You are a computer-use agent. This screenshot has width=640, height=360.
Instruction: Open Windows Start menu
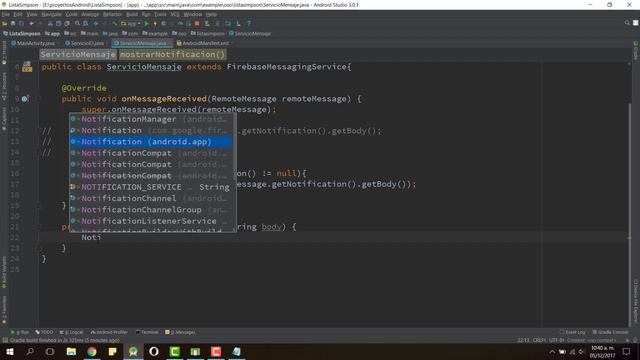(9, 351)
